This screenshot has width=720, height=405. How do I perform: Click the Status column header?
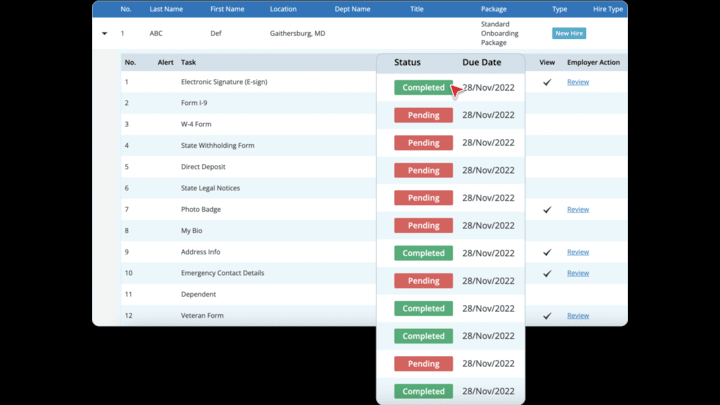[x=407, y=62]
